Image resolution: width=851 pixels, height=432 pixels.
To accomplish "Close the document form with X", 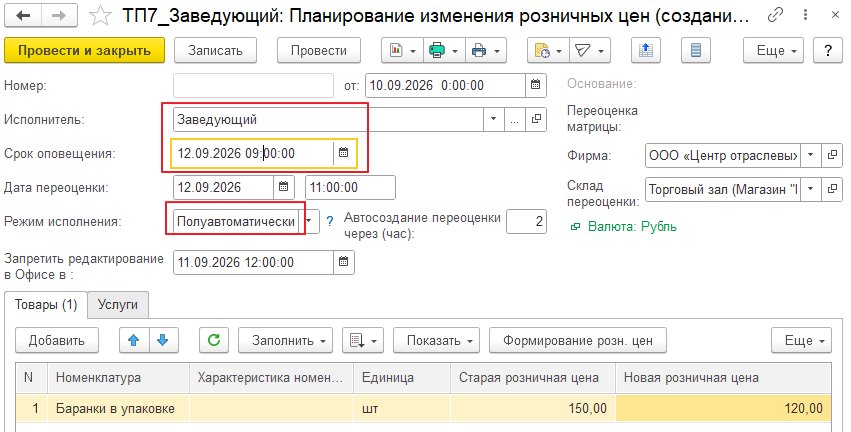I will (x=835, y=15).
